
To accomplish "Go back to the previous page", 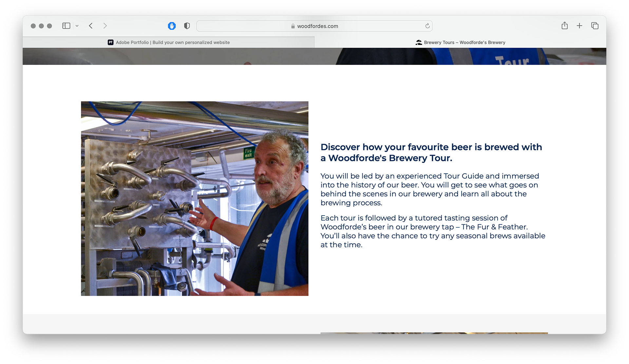I will (x=91, y=26).
